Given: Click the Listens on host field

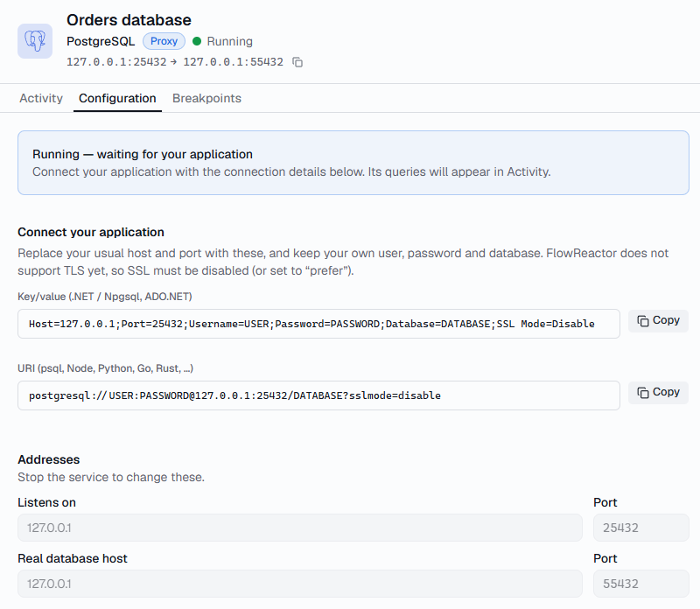Looking at the screenshot, I should (300, 528).
